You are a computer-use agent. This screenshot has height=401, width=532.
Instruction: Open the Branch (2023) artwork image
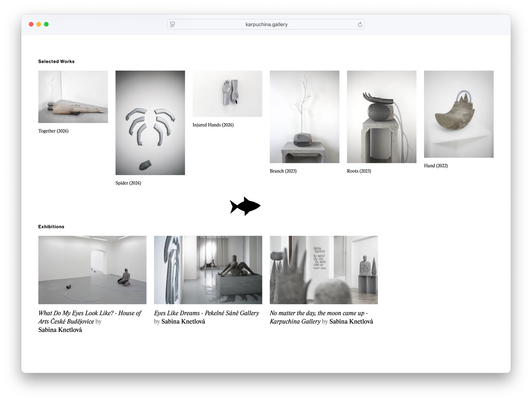pos(304,117)
